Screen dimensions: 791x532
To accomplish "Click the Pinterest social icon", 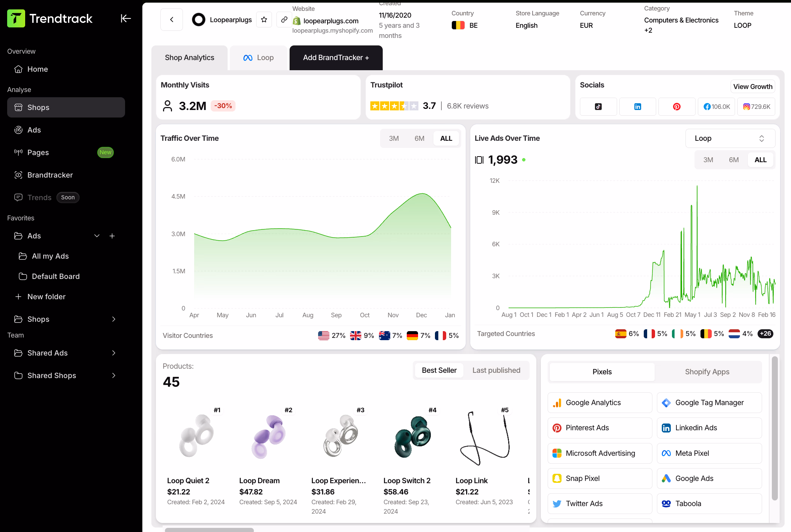I will (677, 107).
